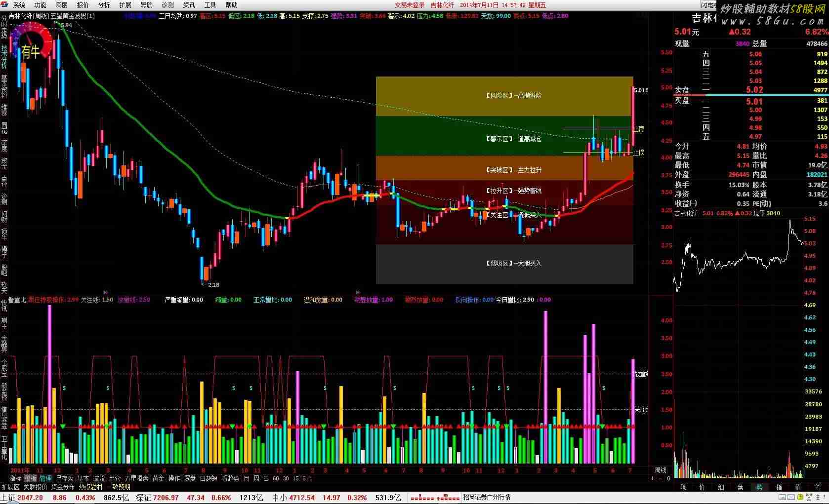Image resolution: width=829 pixels, height=504 pixels.
Task: Switch to the 笔 tab in the right panel
Action: coord(683,487)
